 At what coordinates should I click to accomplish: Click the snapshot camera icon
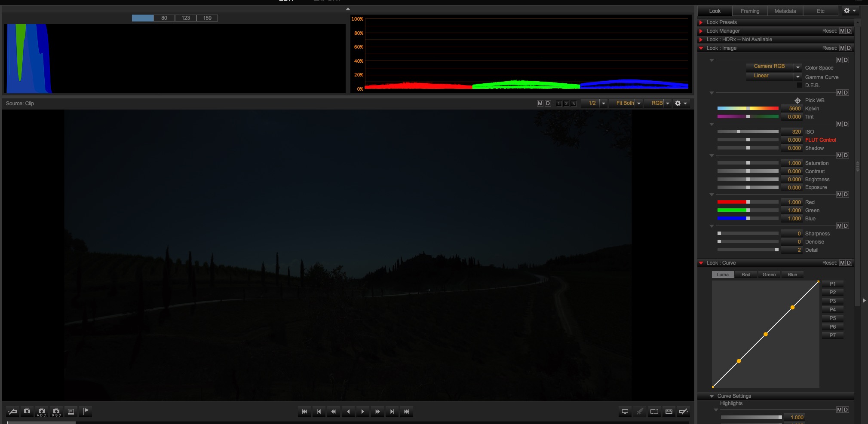[27, 412]
